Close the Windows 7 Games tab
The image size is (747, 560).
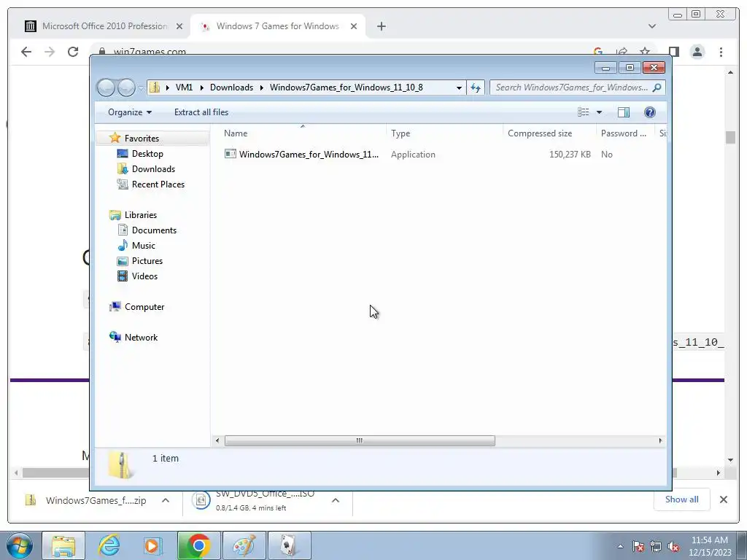pyautogui.click(x=354, y=27)
